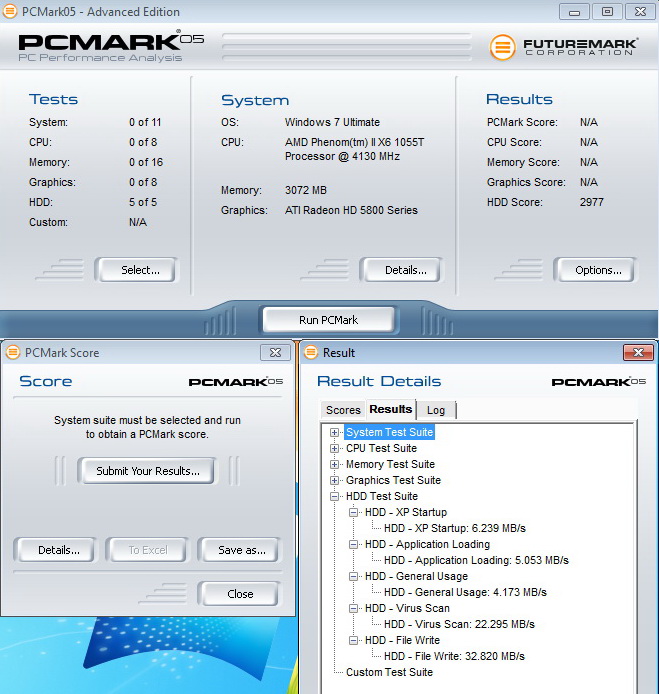This screenshot has height=694, width=659.
Task: Click the disabled To Excel button
Action: tap(147, 550)
